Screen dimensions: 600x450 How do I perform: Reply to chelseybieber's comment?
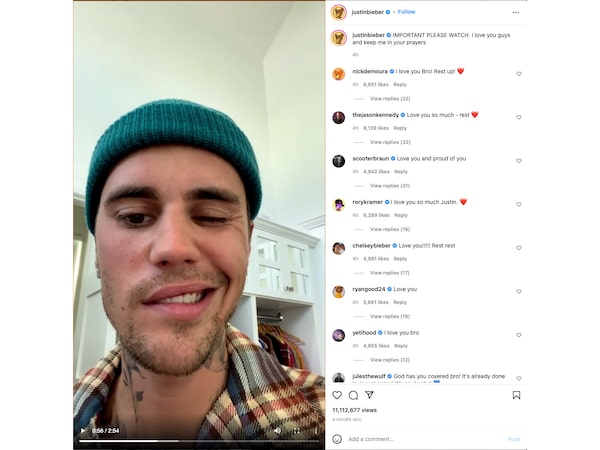(x=400, y=259)
